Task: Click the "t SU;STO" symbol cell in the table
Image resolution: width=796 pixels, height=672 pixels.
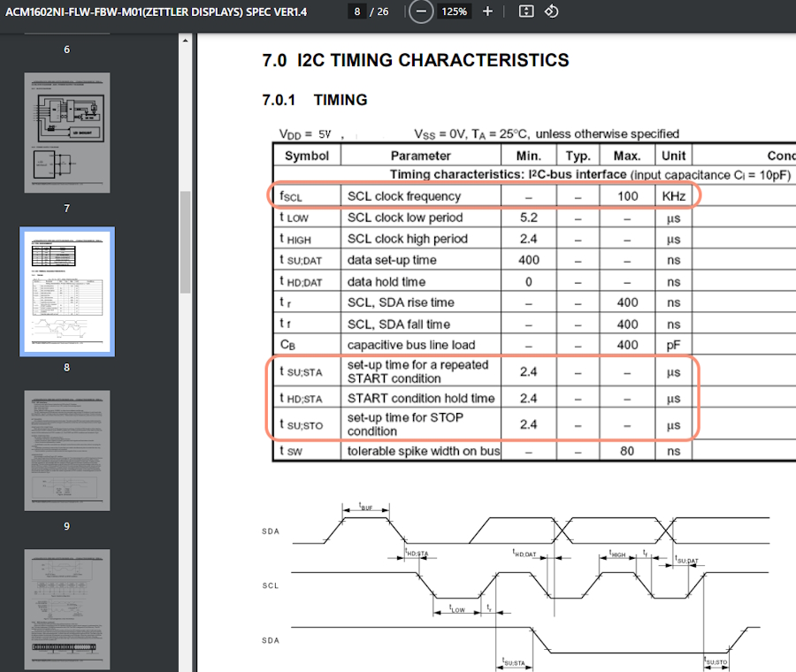Action: (x=301, y=424)
